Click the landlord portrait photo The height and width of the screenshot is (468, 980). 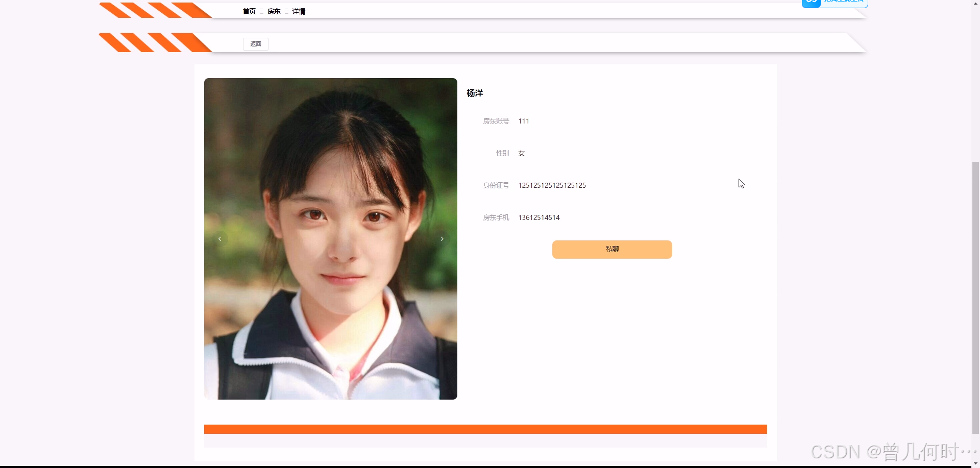[x=331, y=239]
